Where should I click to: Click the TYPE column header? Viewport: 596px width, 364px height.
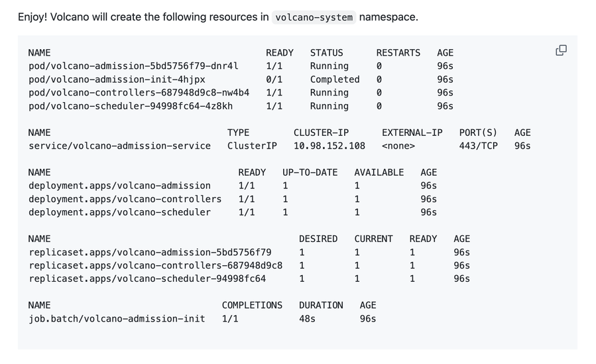point(238,133)
